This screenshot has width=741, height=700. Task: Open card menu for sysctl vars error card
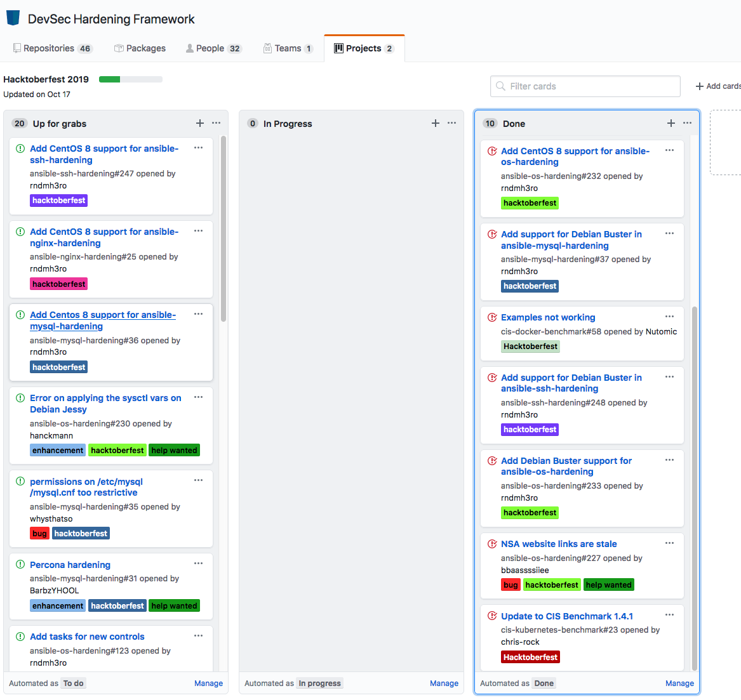199,397
